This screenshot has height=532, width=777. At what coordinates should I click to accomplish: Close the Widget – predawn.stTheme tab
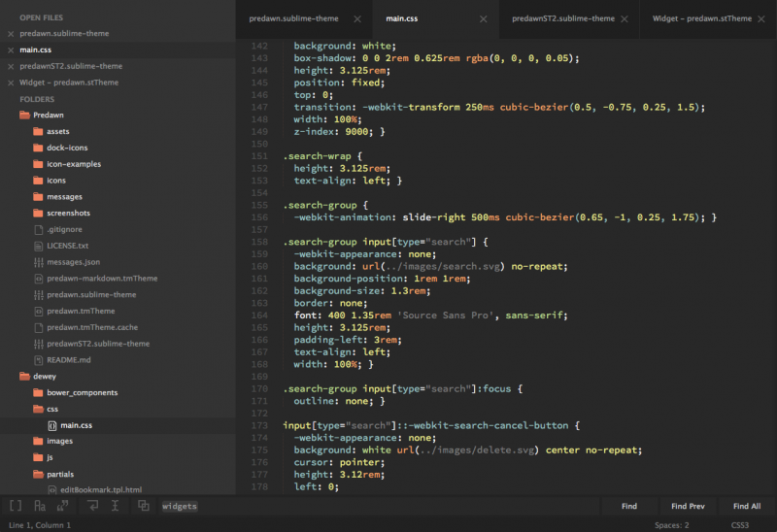[761, 18]
